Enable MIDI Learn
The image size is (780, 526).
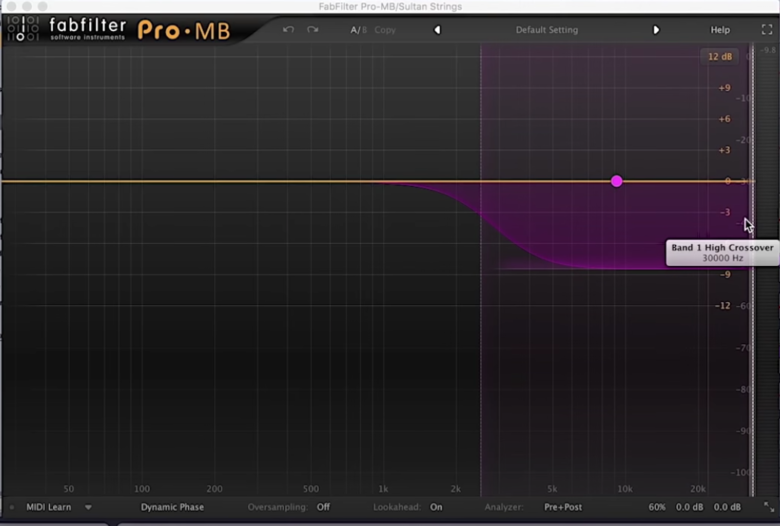click(x=49, y=507)
